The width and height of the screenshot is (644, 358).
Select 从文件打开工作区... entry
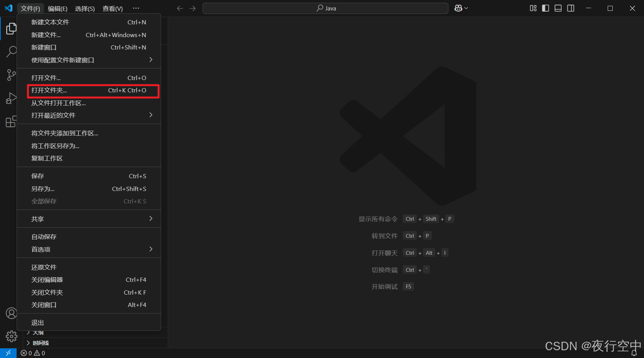(89, 103)
